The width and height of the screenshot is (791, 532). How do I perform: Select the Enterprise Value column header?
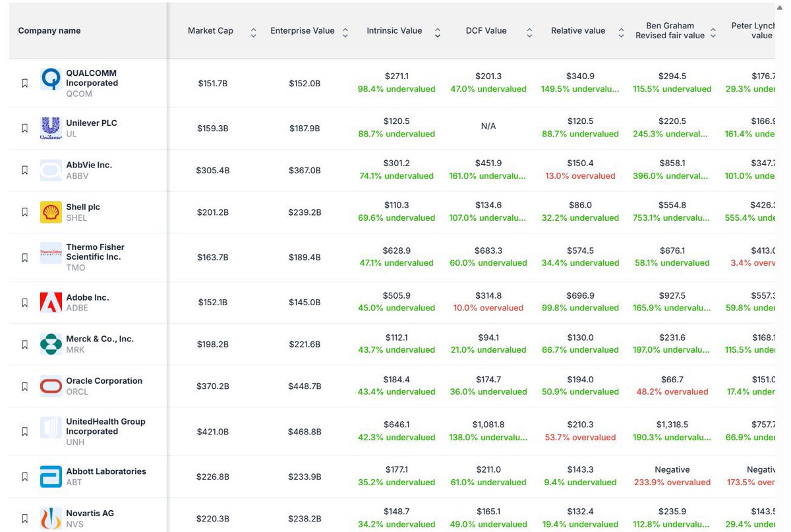tap(302, 30)
